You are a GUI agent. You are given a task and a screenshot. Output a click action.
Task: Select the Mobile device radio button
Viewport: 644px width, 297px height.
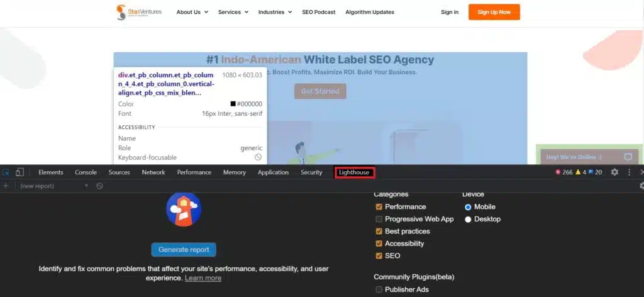tap(468, 207)
